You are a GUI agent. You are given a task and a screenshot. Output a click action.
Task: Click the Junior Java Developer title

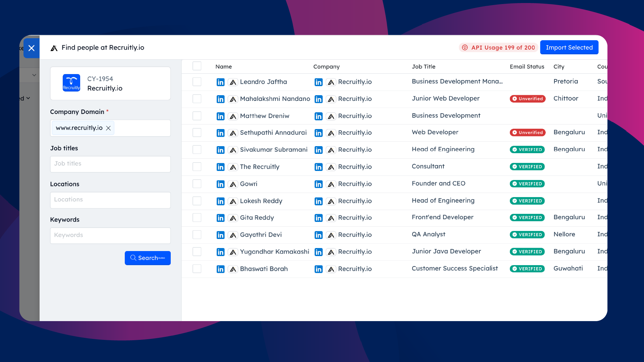[446, 251]
